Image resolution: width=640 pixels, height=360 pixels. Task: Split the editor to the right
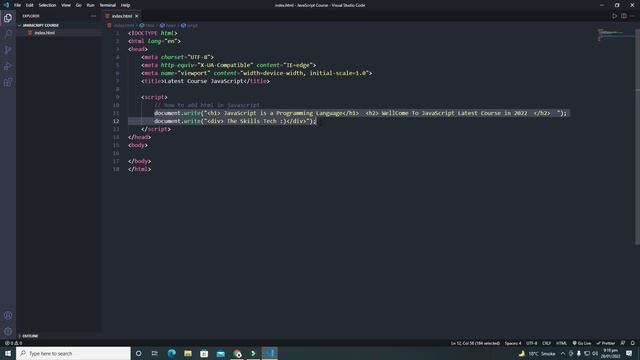(x=624, y=16)
